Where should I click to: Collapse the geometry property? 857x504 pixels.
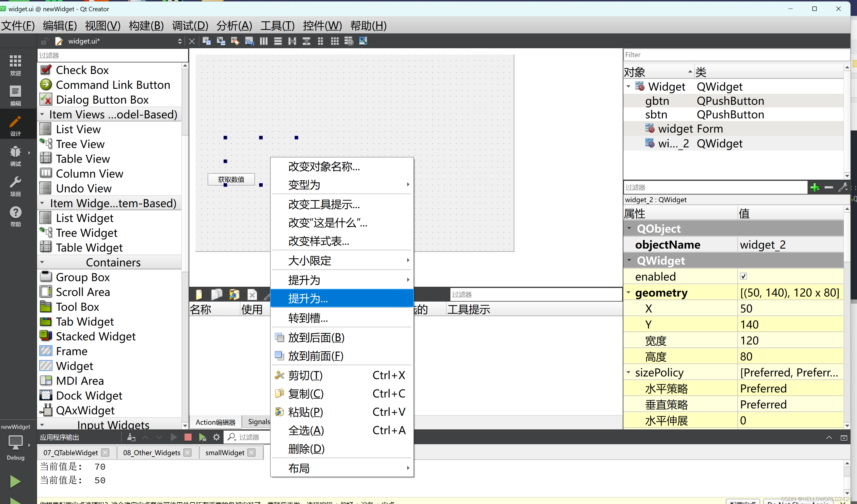tap(628, 292)
